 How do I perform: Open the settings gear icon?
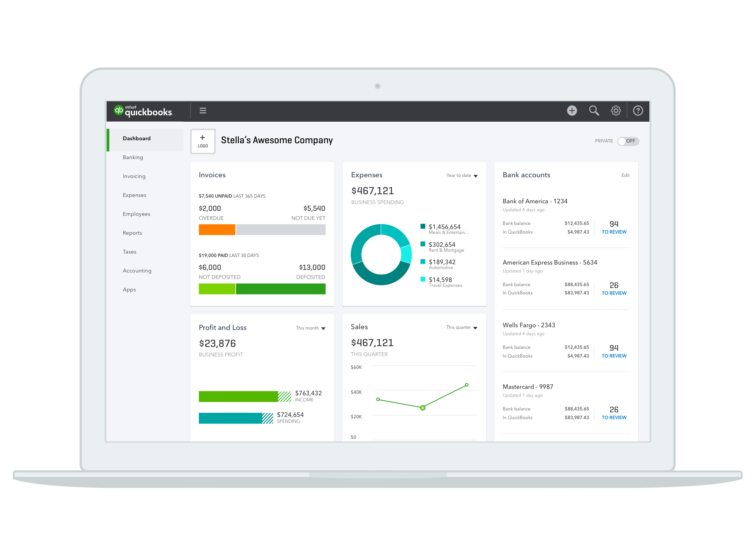tap(616, 110)
